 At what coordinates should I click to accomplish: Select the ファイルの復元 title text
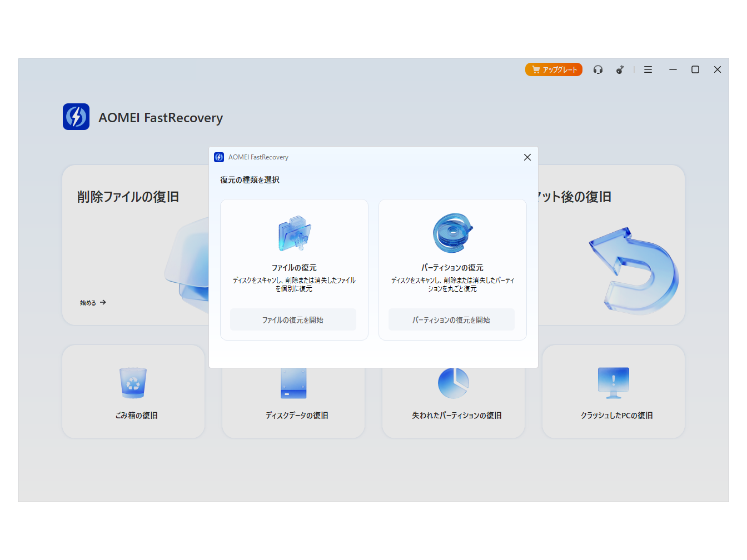click(x=294, y=268)
